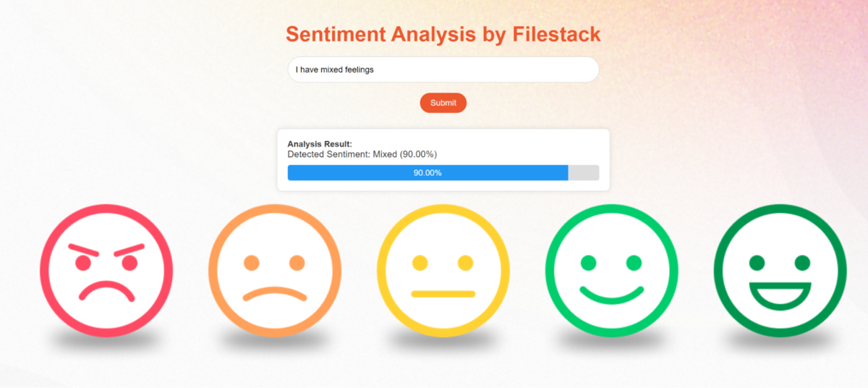Click the "I have mixed feelings" text
Screen dimensions: 868x388
[335, 70]
